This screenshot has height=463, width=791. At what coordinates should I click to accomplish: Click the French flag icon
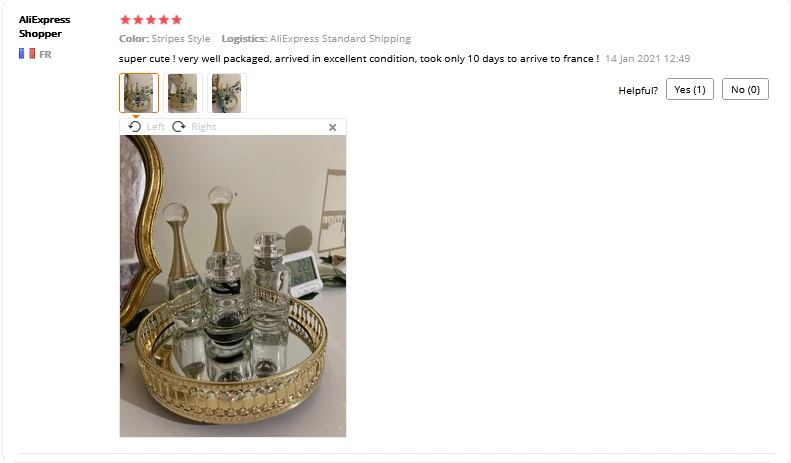[27, 53]
